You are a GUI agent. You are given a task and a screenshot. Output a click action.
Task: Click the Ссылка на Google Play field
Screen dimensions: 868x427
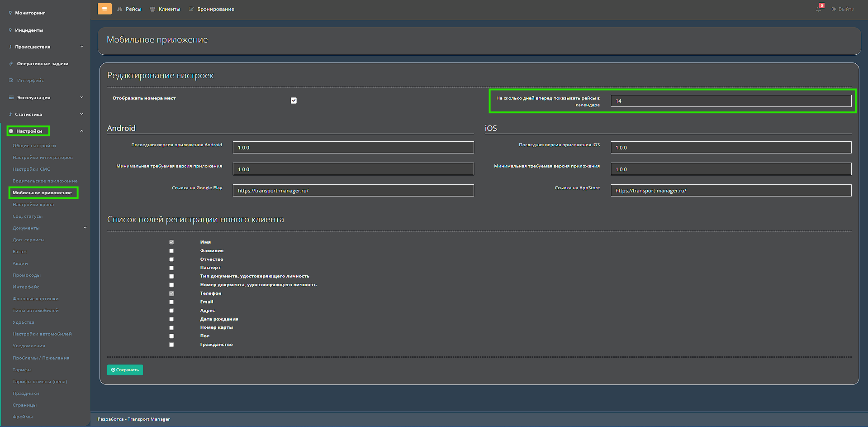click(x=353, y=191)
